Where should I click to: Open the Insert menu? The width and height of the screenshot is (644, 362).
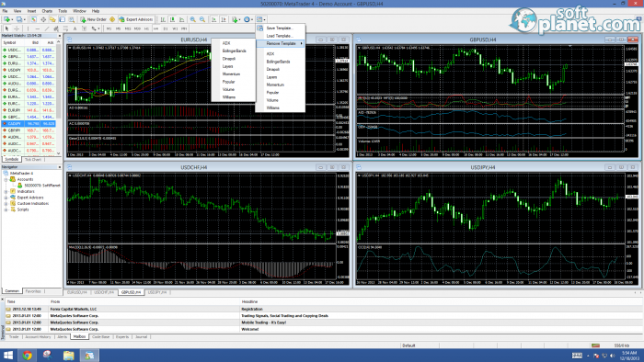click(31, 11)
